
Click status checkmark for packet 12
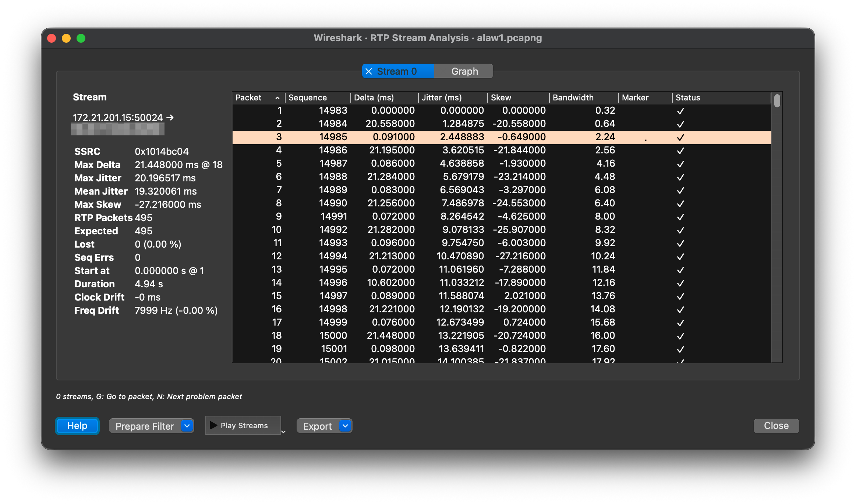680,256
